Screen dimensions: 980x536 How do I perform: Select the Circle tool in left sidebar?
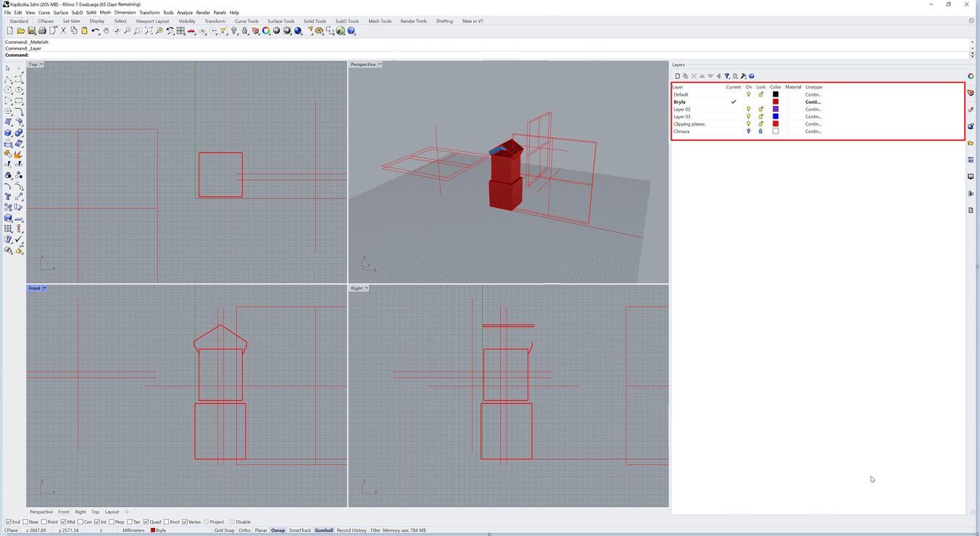(8, 90)
